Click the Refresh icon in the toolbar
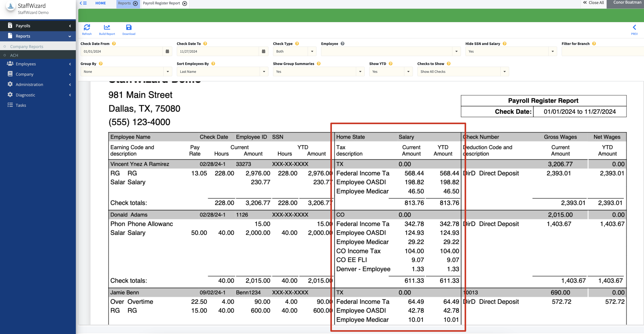 (x=87, y=27)
